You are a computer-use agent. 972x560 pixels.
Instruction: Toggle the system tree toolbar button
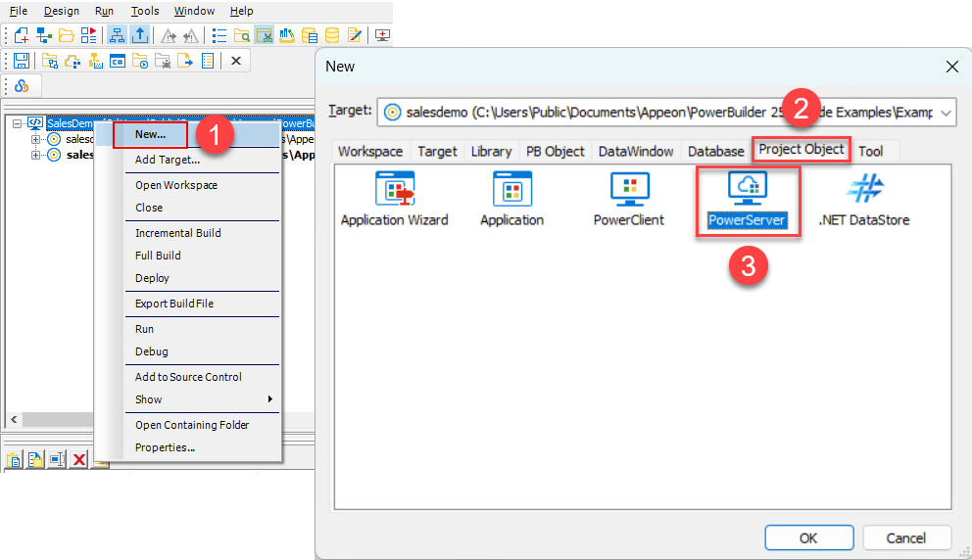tap(117, 35)
